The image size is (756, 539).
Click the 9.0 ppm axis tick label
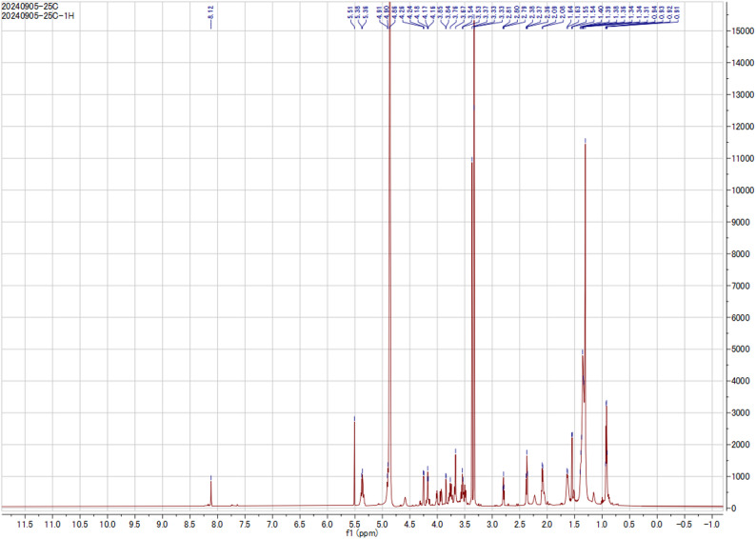click(x=163, y=524)
